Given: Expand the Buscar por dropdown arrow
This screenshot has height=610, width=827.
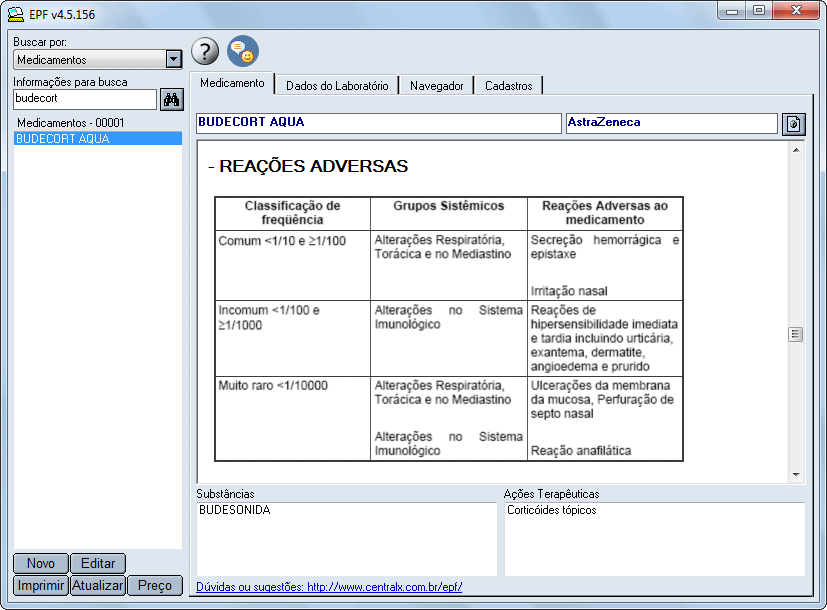Looking at the screenshot, I should 174,59.
